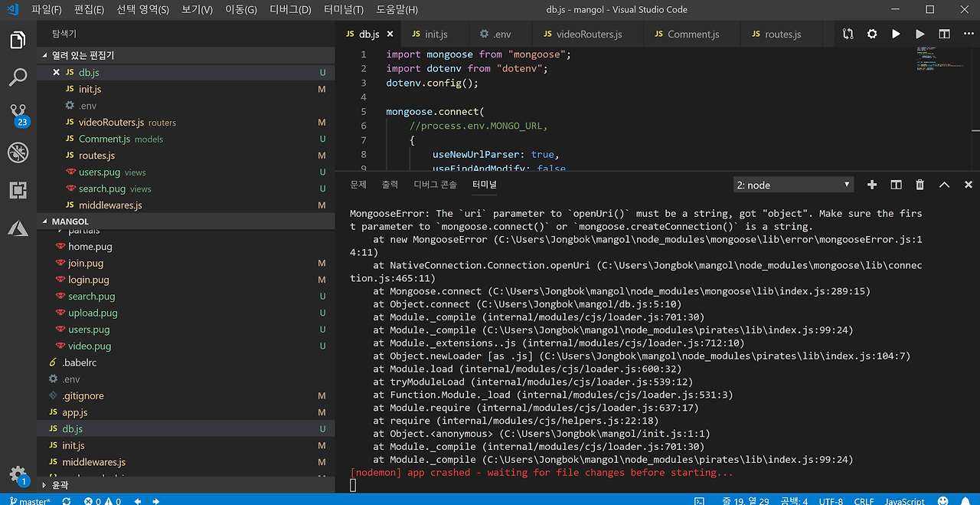This screenshot has width=980, height=505.
Task: Open the Search view in activity bar
Action: coord(18,77)
